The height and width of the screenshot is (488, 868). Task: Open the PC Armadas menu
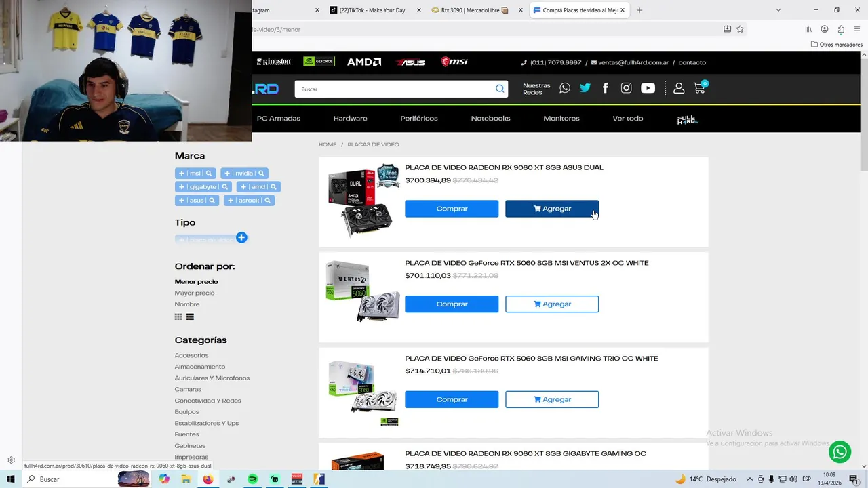[x=278, y=119]
